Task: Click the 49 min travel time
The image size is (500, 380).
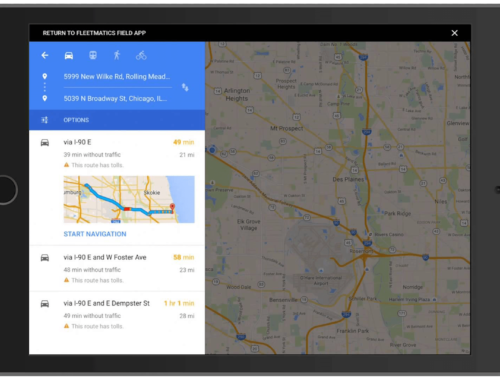Action: tap(184, 142)
